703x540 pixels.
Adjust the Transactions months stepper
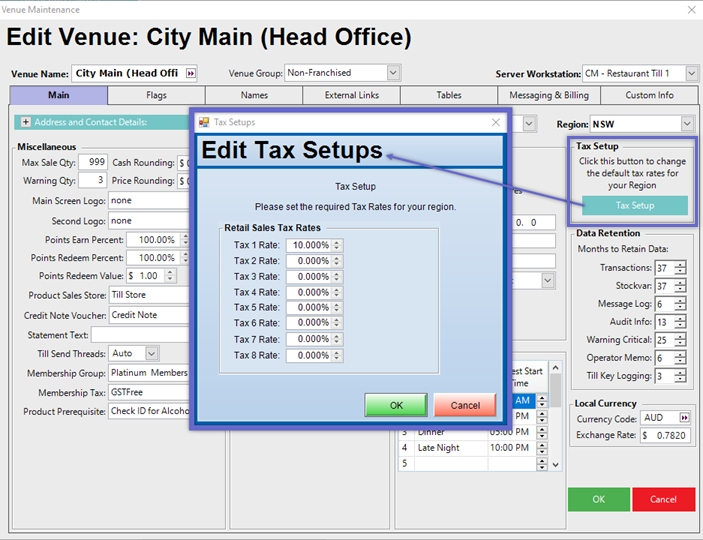(x=680, y=267)
